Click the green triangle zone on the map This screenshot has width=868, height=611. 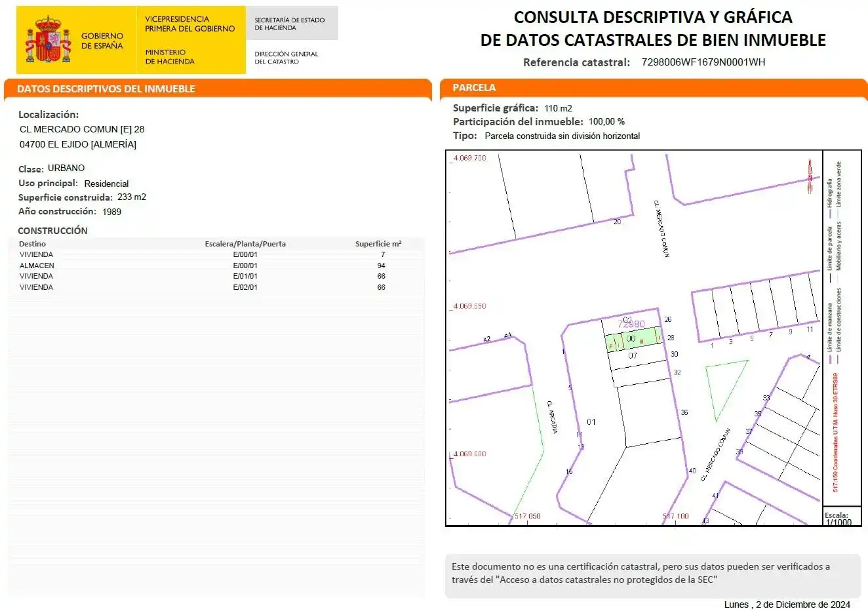tap(725, 390)
